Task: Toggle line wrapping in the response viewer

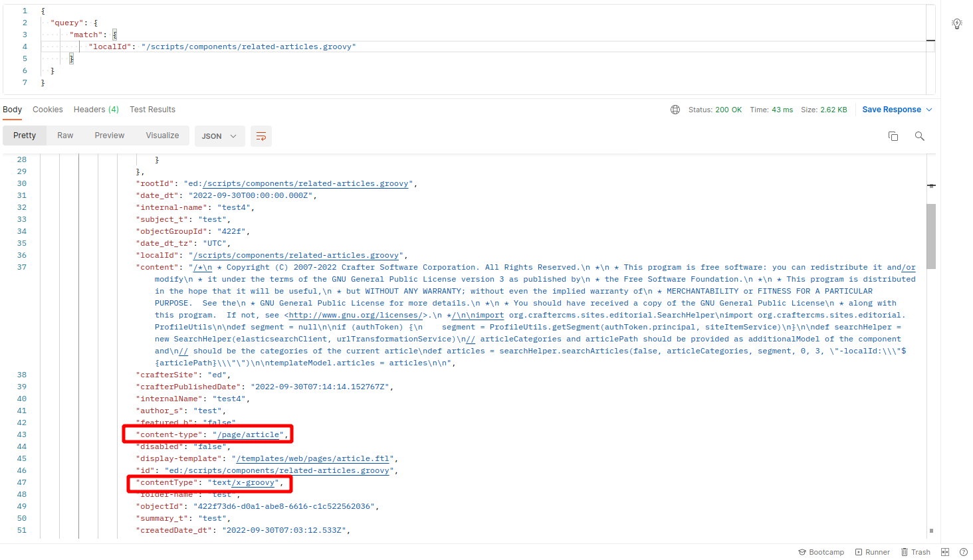Action: pyautogui.click(x=261, y=136)
